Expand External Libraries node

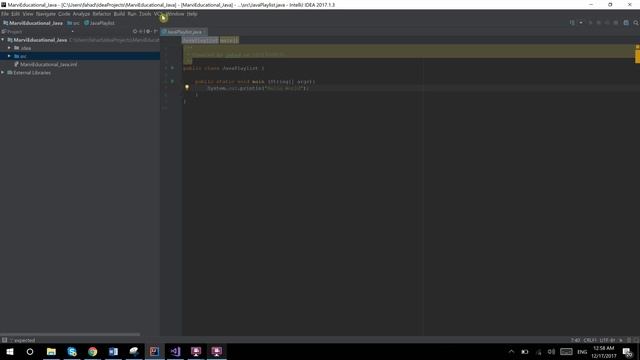click(3, 73)
